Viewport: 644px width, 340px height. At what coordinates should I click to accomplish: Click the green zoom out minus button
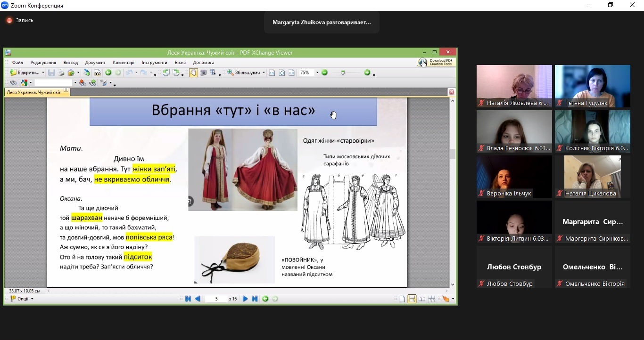click(x=324, y=73)
